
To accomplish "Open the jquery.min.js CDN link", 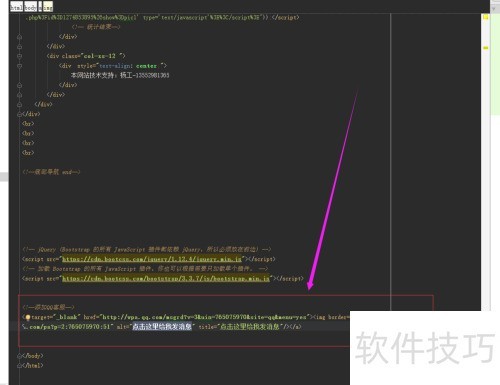I will pos(152,259).
